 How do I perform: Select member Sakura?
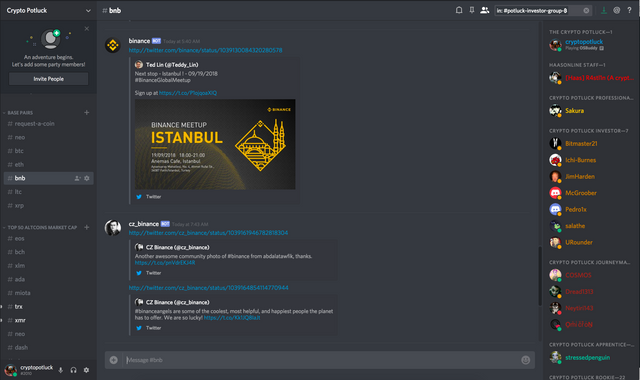[x=591, y=111]
